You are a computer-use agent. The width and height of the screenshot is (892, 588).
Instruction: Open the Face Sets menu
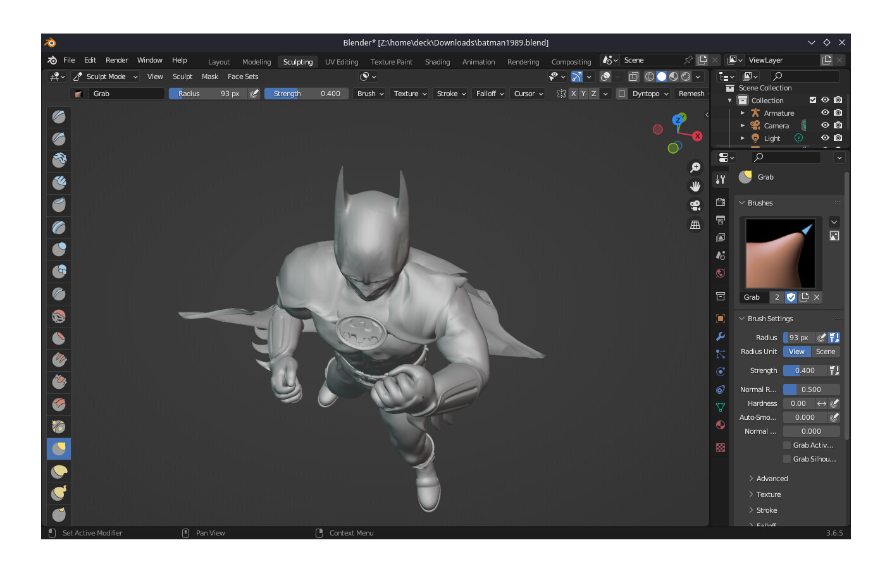(243, 77)
